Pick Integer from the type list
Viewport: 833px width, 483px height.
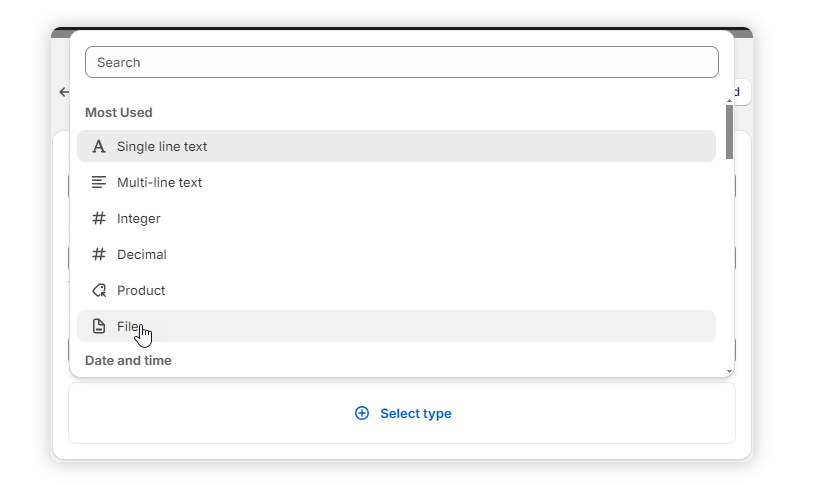pos(139,218)
